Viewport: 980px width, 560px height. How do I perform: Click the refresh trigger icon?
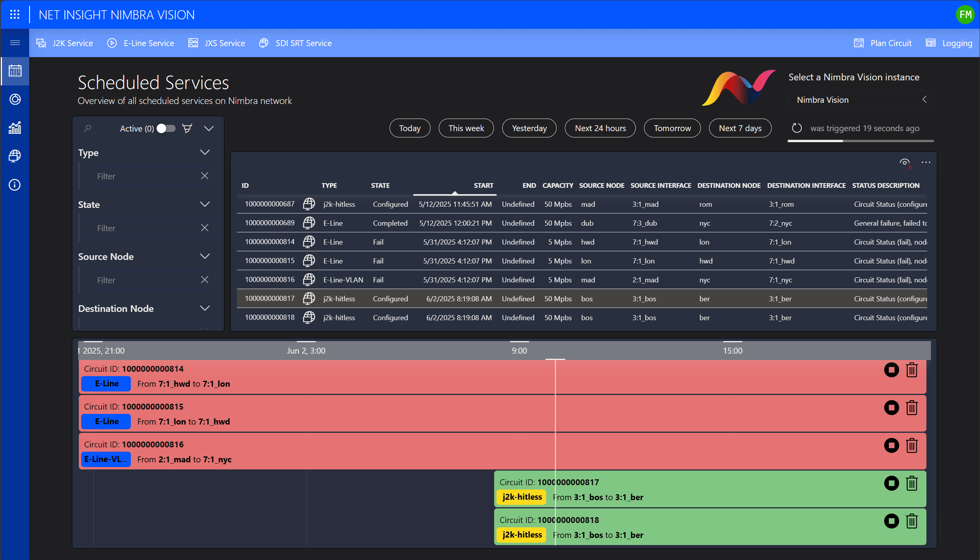797,128
